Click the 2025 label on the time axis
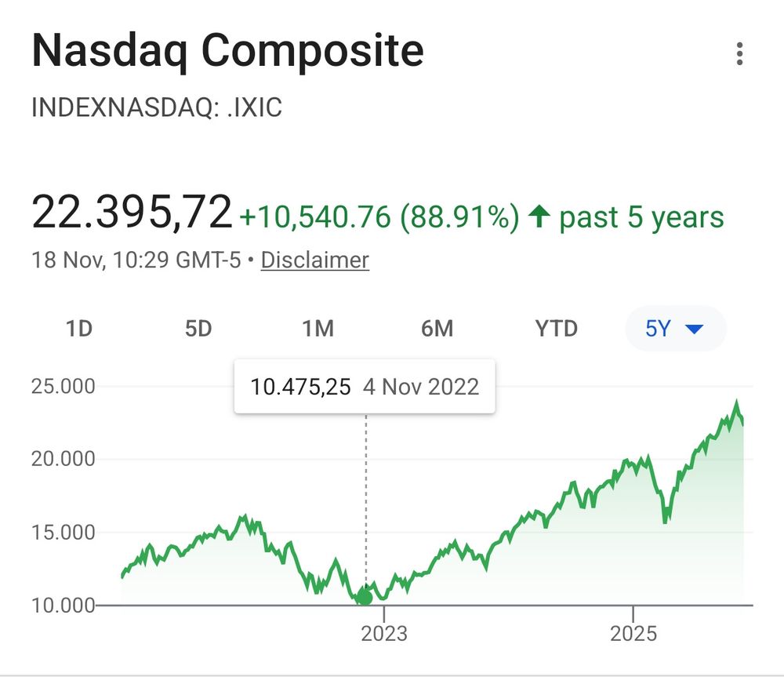This screenshot has width=784, height=688. 633,633
